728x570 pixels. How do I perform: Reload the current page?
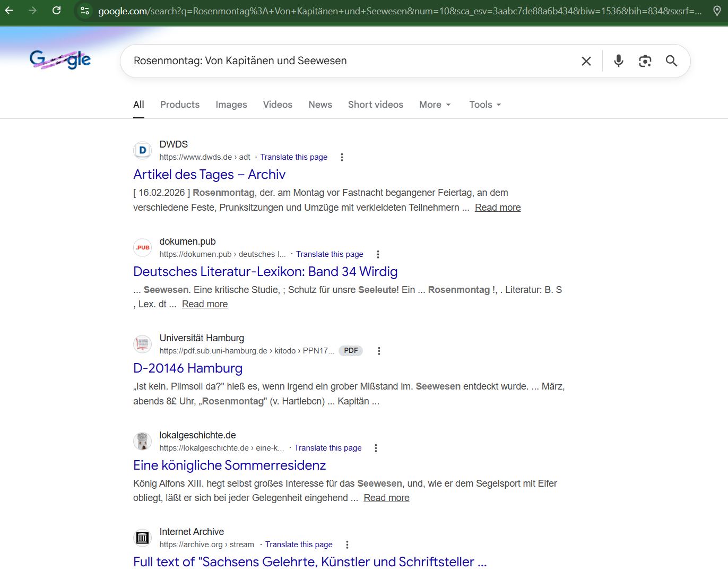click(x=56, y=11)
